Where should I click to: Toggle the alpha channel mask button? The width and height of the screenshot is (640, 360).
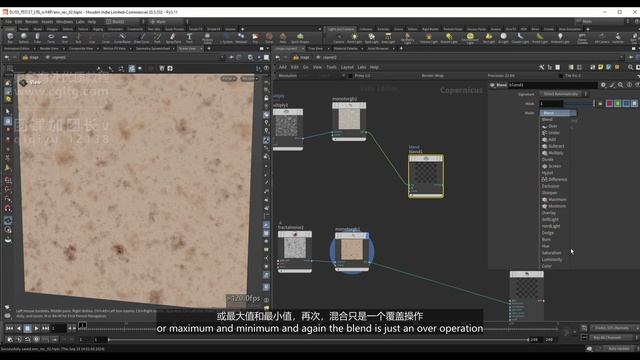(x=634, y=104)
